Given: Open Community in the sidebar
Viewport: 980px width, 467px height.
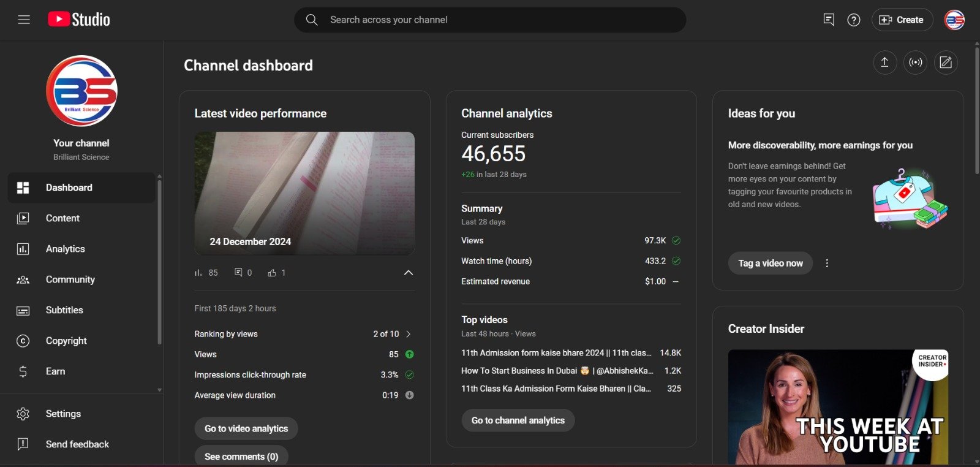Looking at the screenshot, I should click(81, 279).
